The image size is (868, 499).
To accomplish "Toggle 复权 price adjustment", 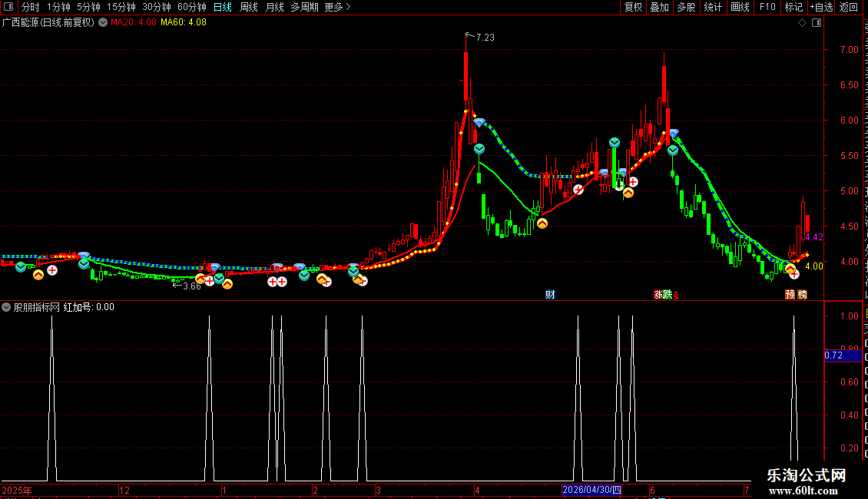I will click(633, 7).
